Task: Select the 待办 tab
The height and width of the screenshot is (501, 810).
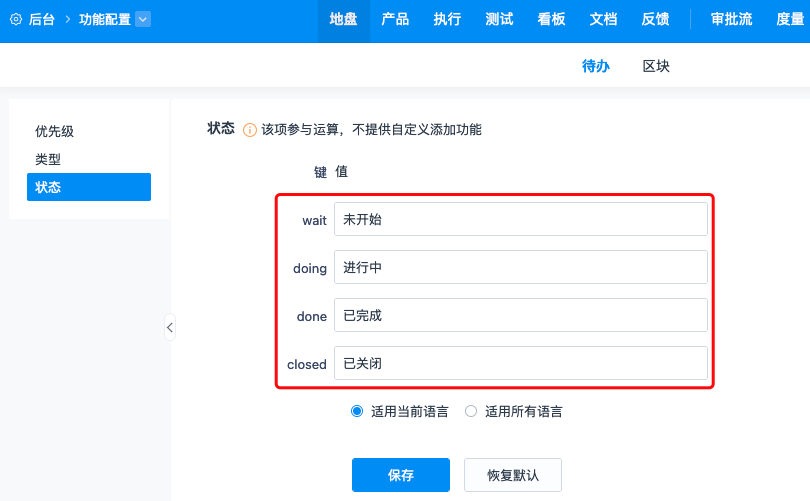Action: click(596, 67)
